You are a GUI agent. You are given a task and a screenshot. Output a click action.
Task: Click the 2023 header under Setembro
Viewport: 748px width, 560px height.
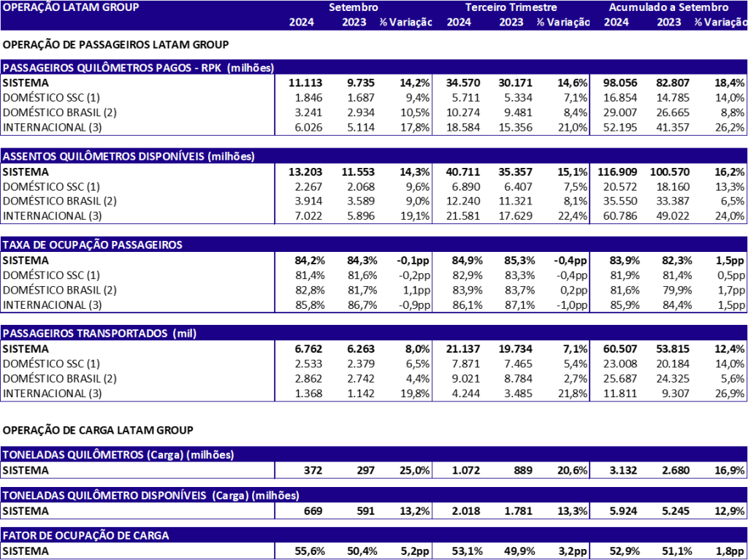coord(354,22)
